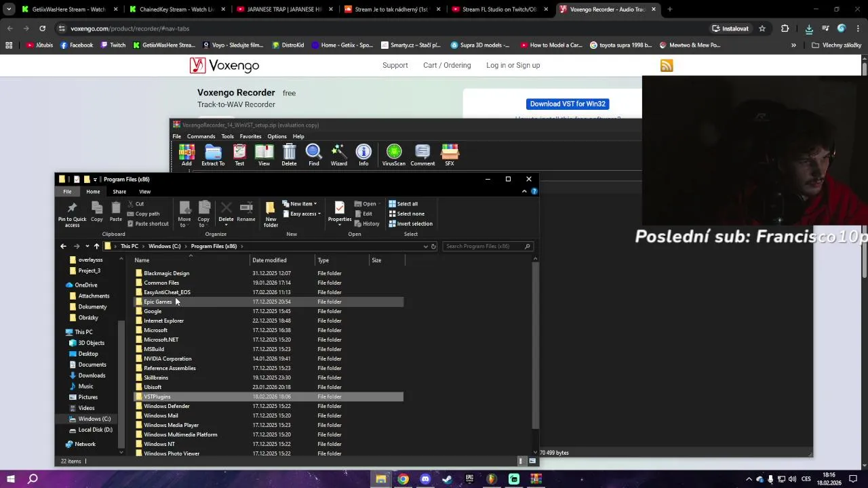This screenshot has width=868, height=488.
Task: Open the Voxengo Support link
Action: pos(395,65)
